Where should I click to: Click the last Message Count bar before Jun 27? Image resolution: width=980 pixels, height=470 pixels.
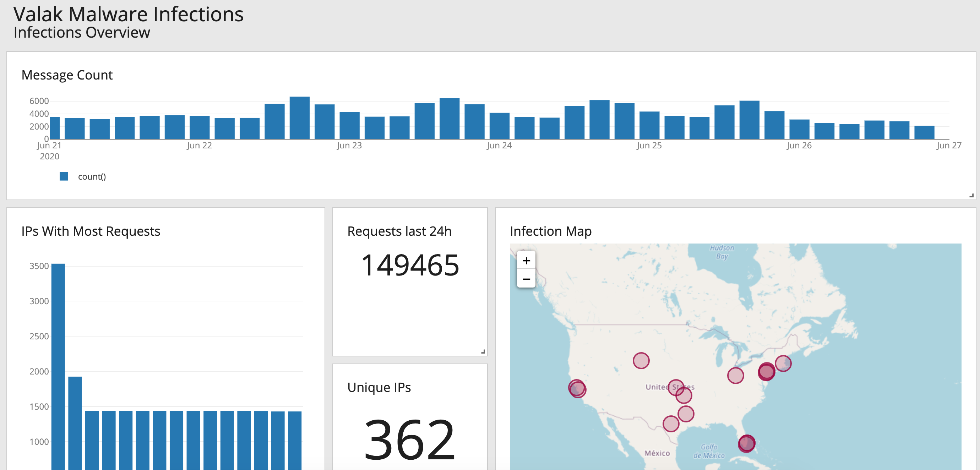[x=924, y=132]
